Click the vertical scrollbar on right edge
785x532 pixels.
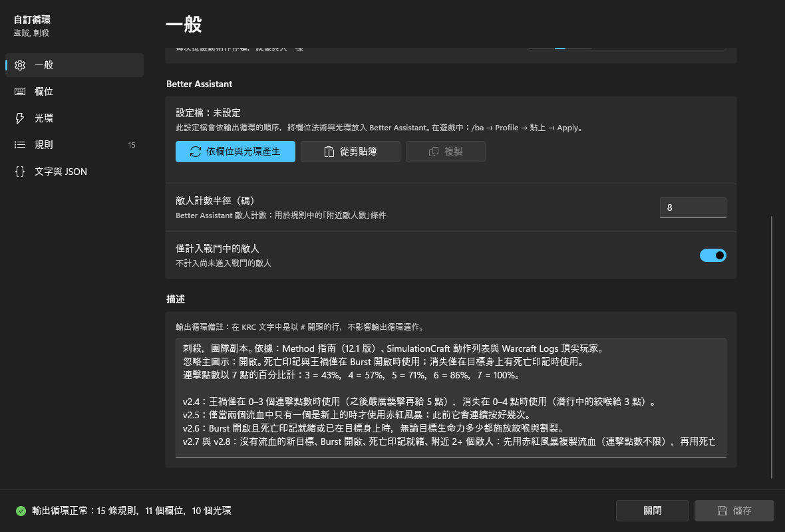click(772, 347)
